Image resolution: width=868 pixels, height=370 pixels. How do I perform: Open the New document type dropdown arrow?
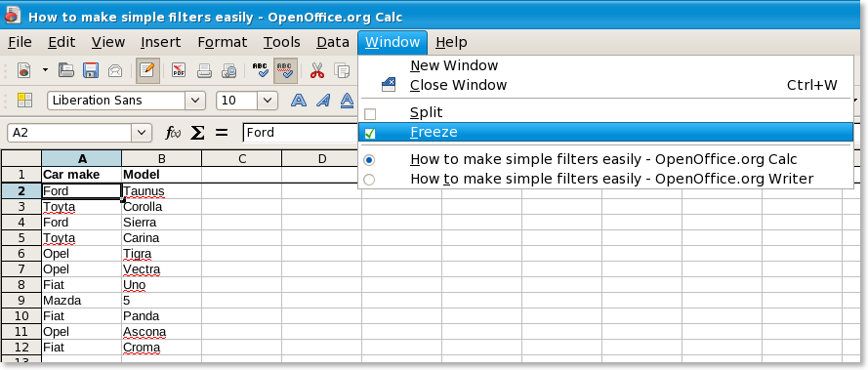click(x=45, y=70)
